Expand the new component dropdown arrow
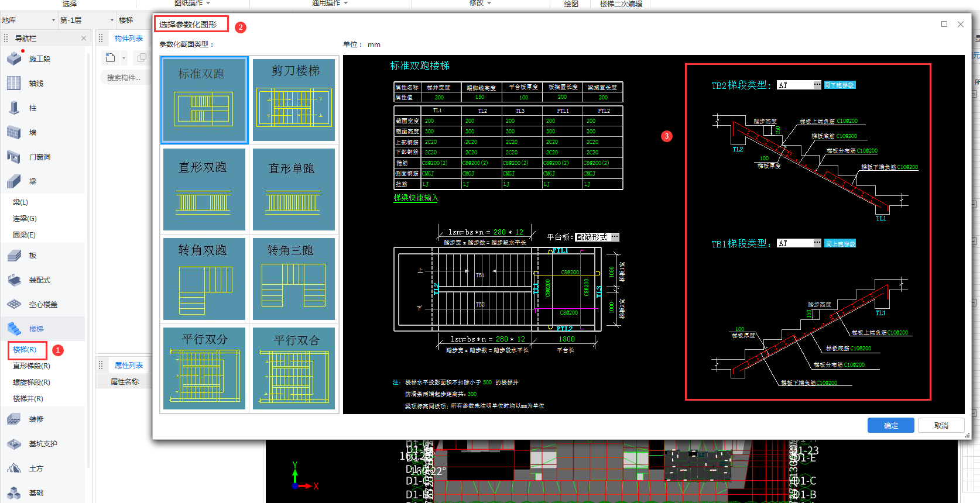 124,58
